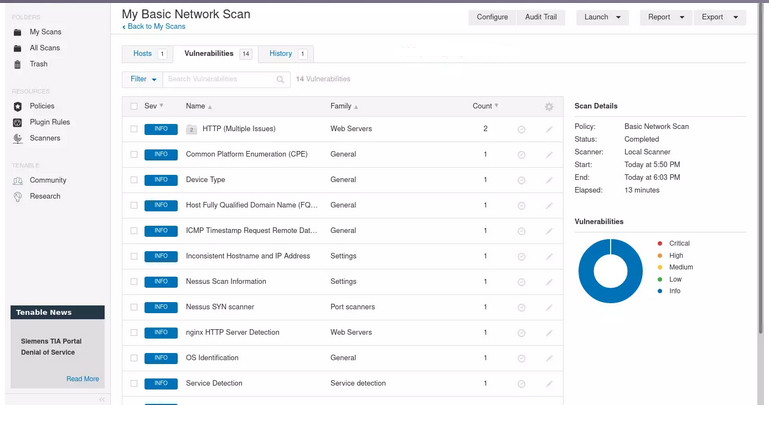Select checkbox for OS Identification row
Image resolution: width=769 pixels, height=429 pixels.
tap(134, 358)
